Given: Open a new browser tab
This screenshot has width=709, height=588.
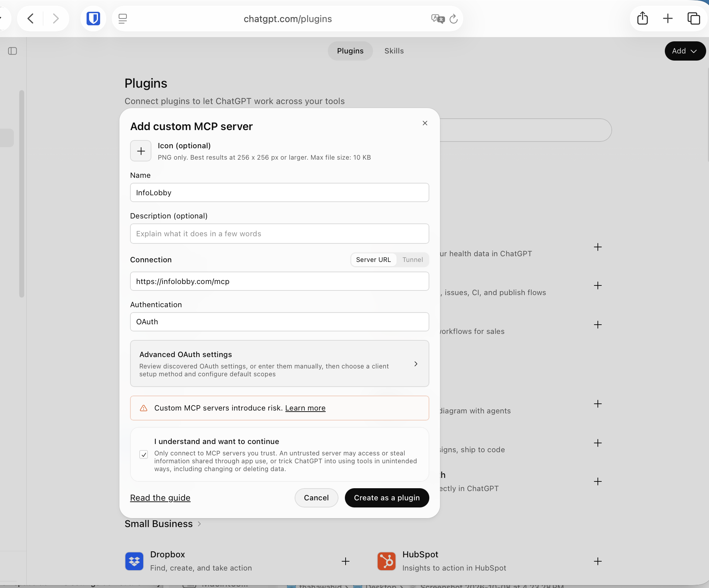Looking at the screenshot, I should coord(668,18).
